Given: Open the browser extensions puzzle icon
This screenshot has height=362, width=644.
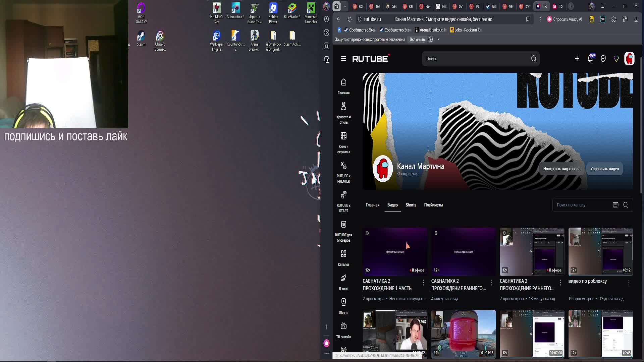Looking at the screenshot, I should 613,19.
